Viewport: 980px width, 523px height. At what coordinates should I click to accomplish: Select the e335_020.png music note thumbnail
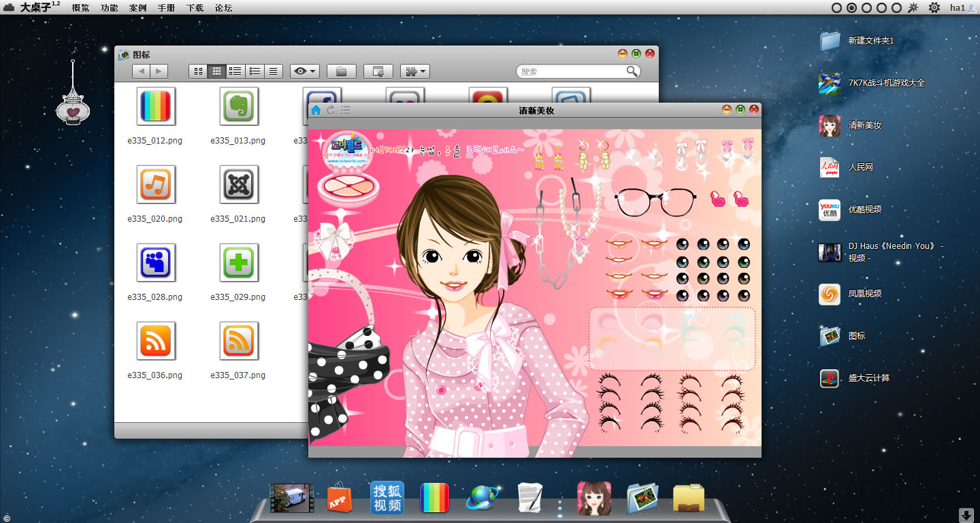point(156,184)
